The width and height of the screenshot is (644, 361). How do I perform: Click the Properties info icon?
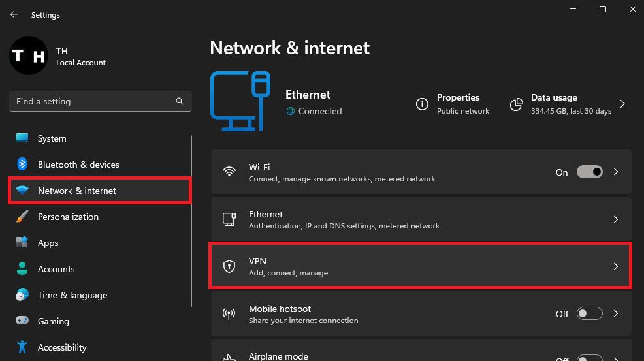[x=423, y=104]
